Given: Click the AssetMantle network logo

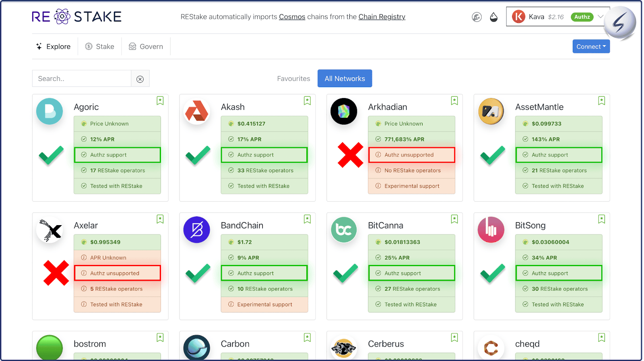Looking at the screenshot, I should [491, 111].
